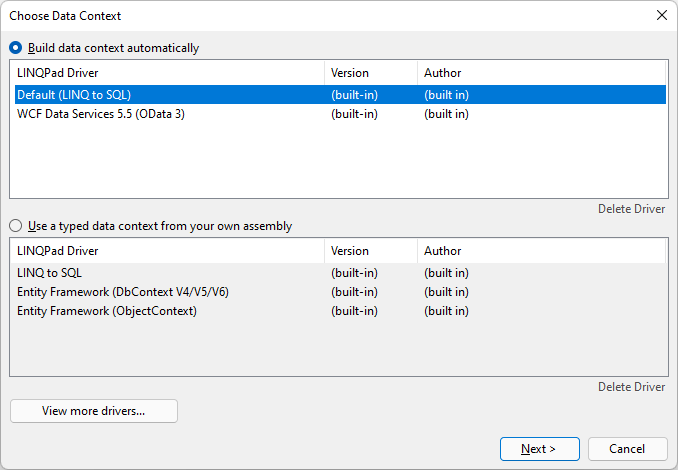678x470 pixels.
Task: Click Author column header in upper list
Action: pyautogui.click(x=541, y=73)
